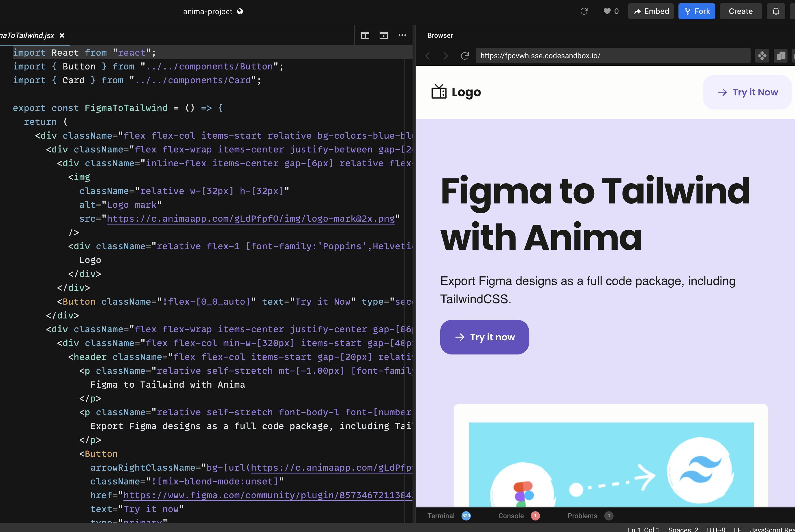The image size is (795, 532).
Task: Toggle the Console panel showing 1 message
Action: click(x=511, y=516)
